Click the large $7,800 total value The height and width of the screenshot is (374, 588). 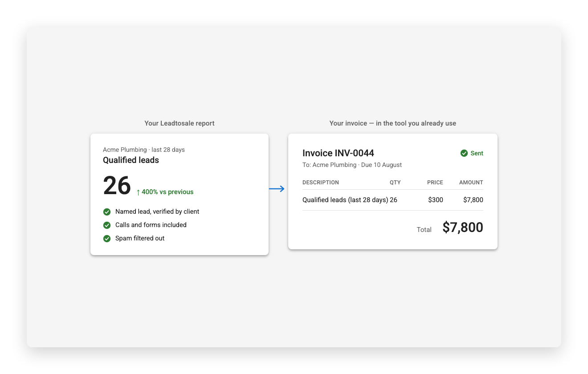click(x=463, y=228)
